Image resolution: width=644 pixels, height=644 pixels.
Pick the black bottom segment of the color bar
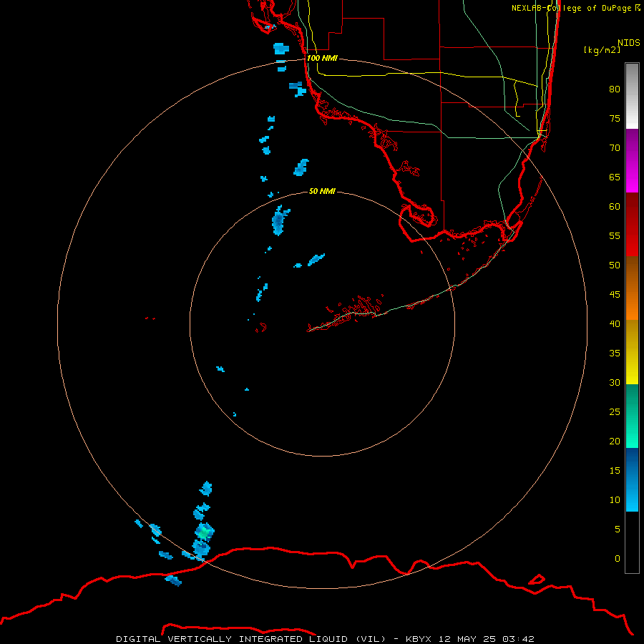[632, 542]
